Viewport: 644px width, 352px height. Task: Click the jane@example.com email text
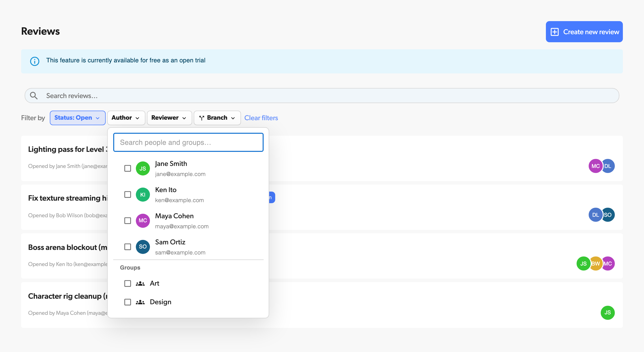pos(180,174)
